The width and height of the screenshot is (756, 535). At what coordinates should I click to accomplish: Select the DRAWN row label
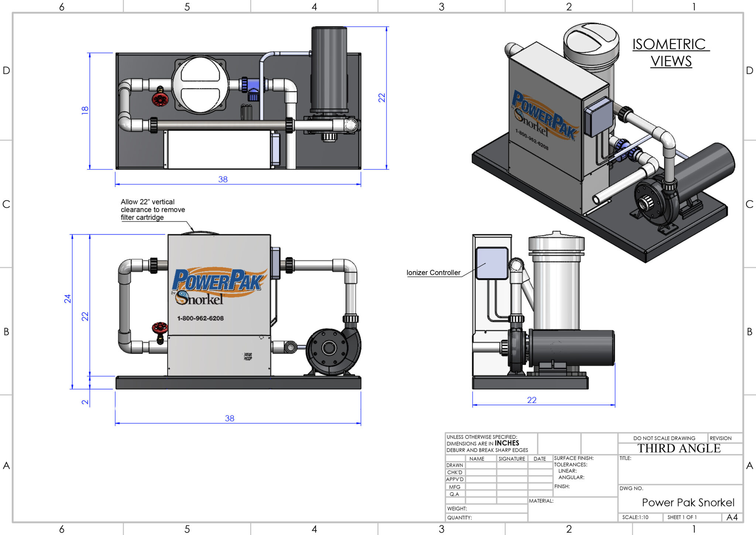click(454, 465)
